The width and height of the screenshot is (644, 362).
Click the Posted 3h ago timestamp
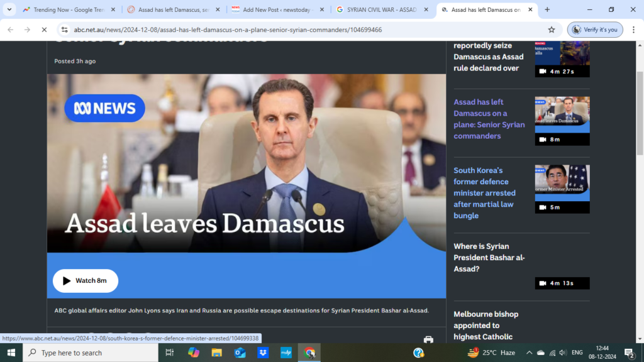[x=75, y=61]
